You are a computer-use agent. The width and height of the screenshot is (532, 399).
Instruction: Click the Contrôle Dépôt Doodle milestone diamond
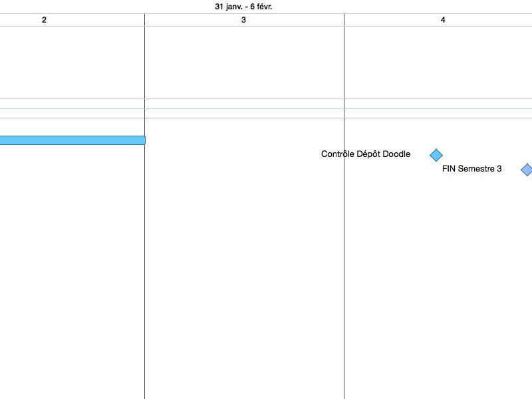[436, 155]
